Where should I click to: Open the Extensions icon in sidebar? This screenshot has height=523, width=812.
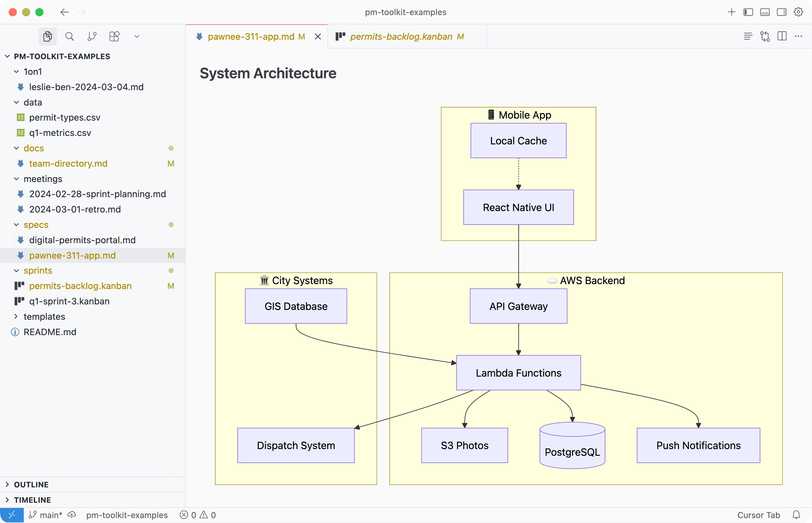(x=114, y=36)
